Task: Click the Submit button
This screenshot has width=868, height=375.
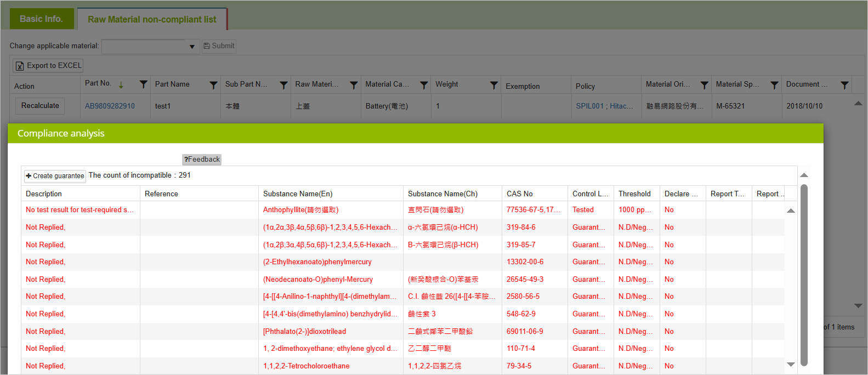Action: point(219,46)
